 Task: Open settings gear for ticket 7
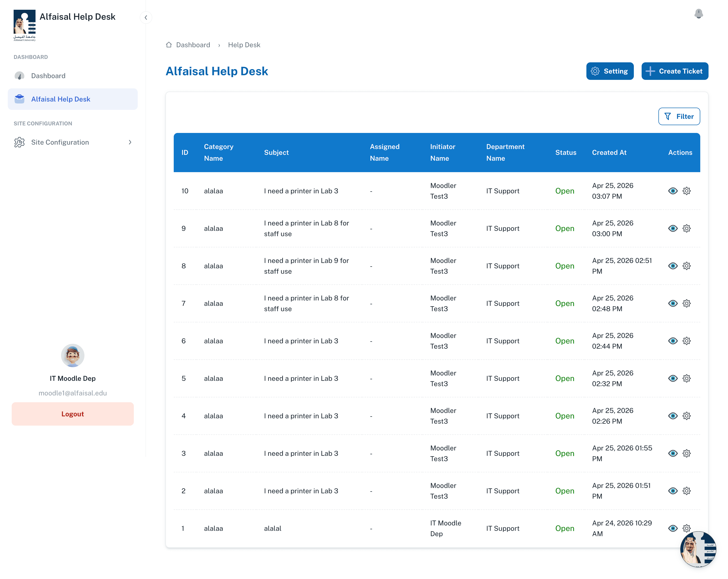point(686,303)
